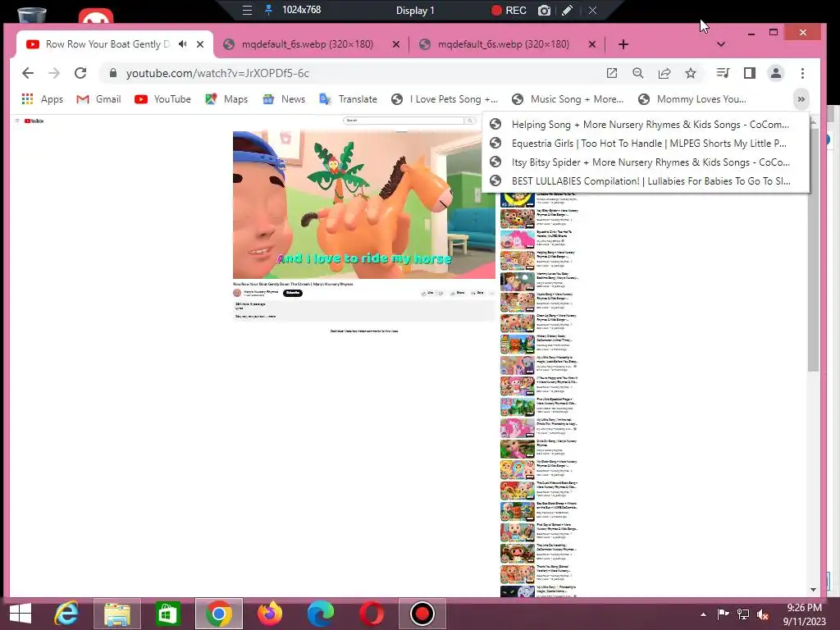This screenshot has height=630, width=840.
Task: Click the YouTube logo on page
Action: click(34, 121)
